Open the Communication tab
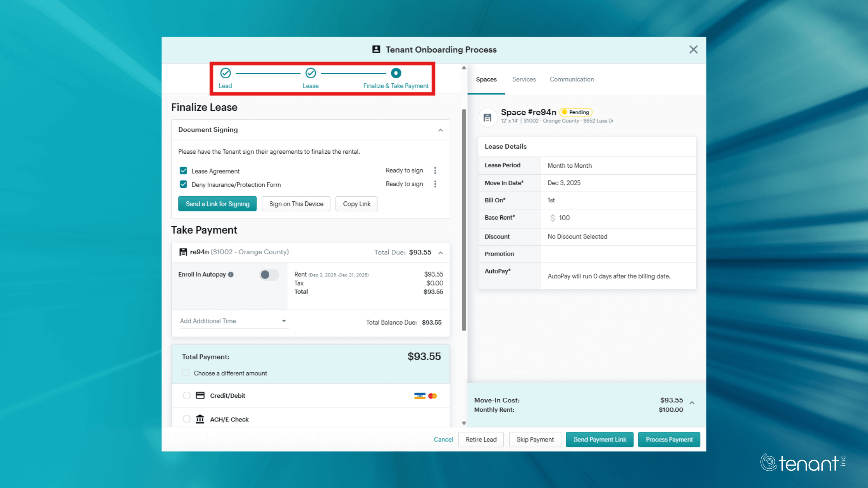The image size is (868, 488). pos(572,79)
